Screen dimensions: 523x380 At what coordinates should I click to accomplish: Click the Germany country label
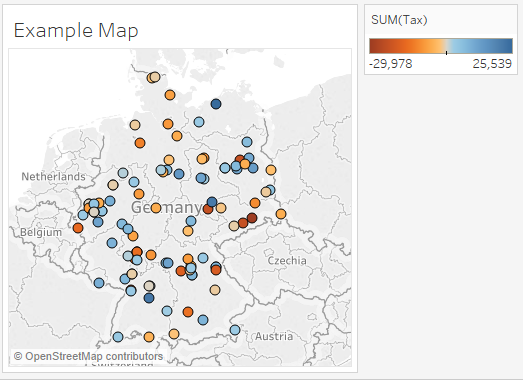point(166,208)
